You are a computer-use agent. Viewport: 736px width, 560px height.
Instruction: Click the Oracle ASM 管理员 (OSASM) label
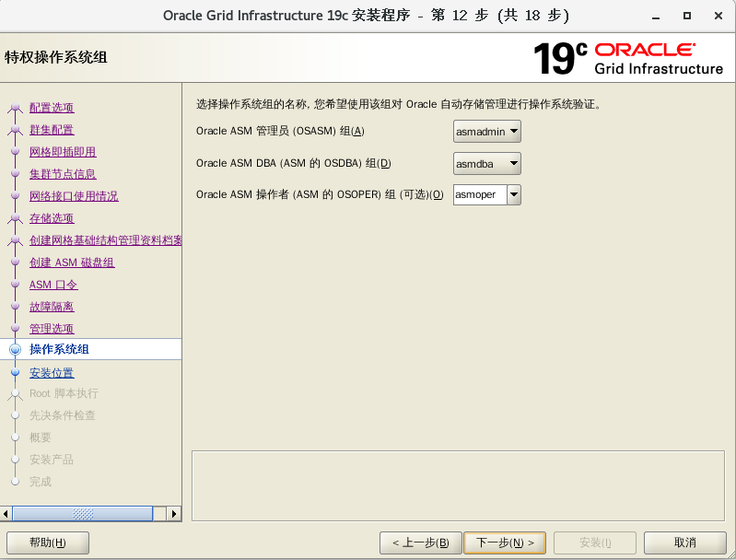click(x=280, y=131)
